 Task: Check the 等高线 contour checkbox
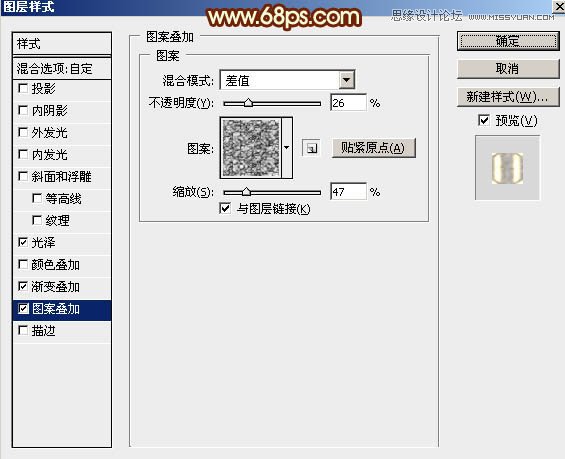point(37,198)
